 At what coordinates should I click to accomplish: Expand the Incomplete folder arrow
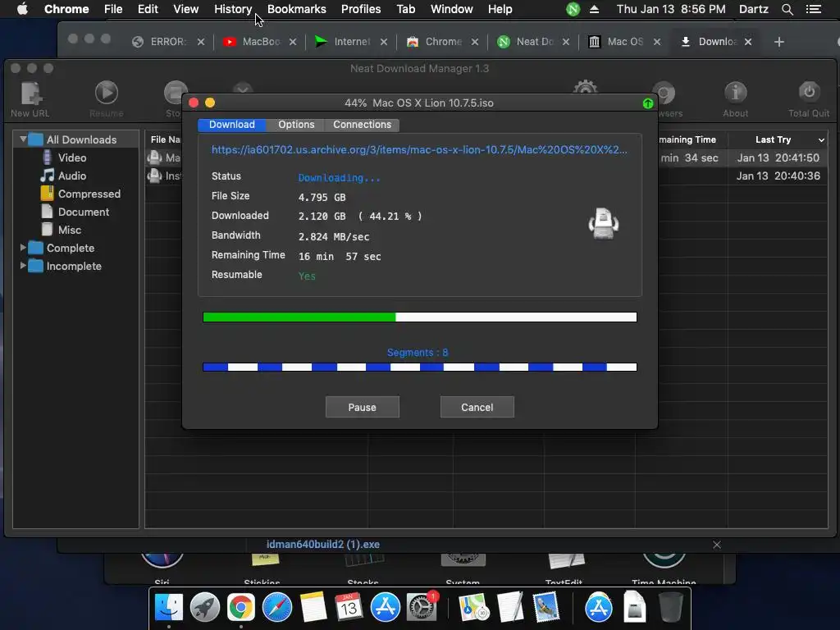click(23, 266)
